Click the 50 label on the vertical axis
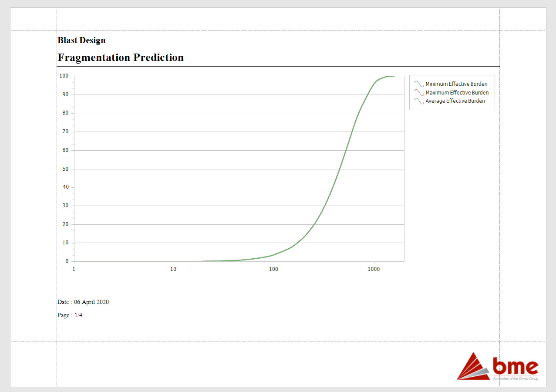This screenshot has width=556, height=392. [65, 169]
